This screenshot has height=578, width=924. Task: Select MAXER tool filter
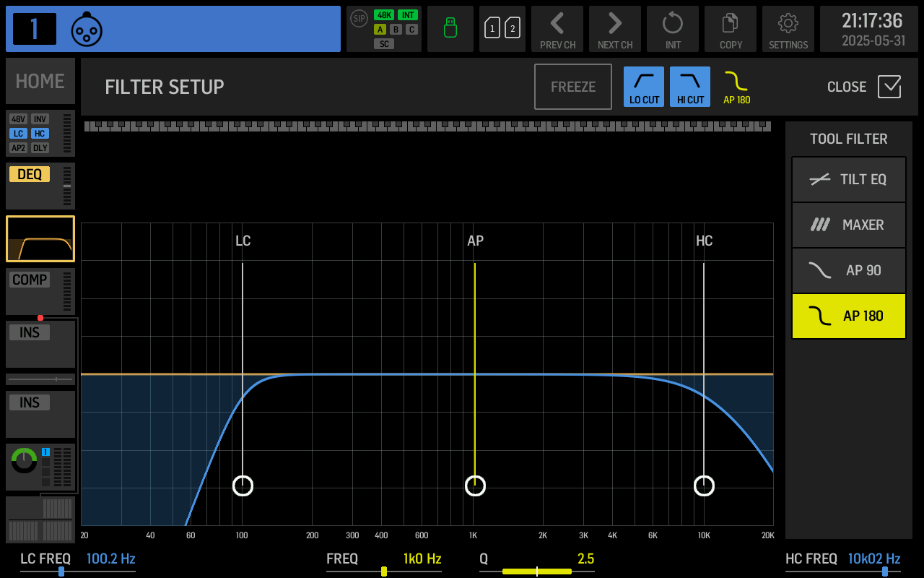pos(848,225)
